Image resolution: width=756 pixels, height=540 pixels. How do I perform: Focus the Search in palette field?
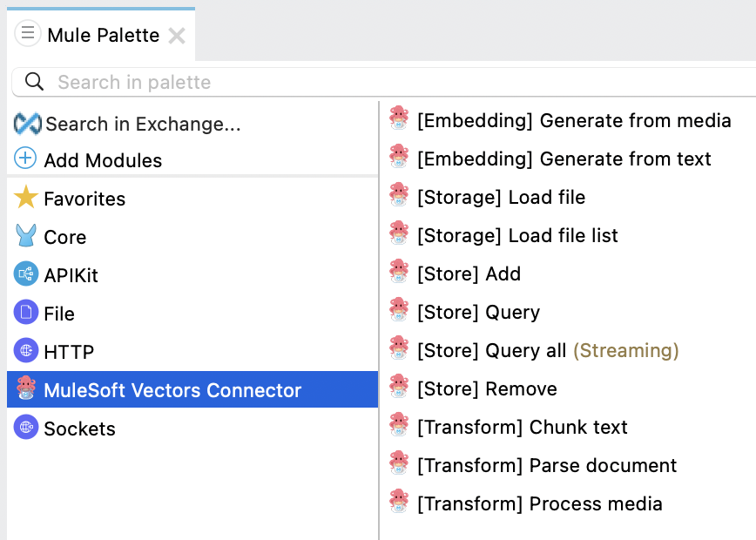[384, 82]
